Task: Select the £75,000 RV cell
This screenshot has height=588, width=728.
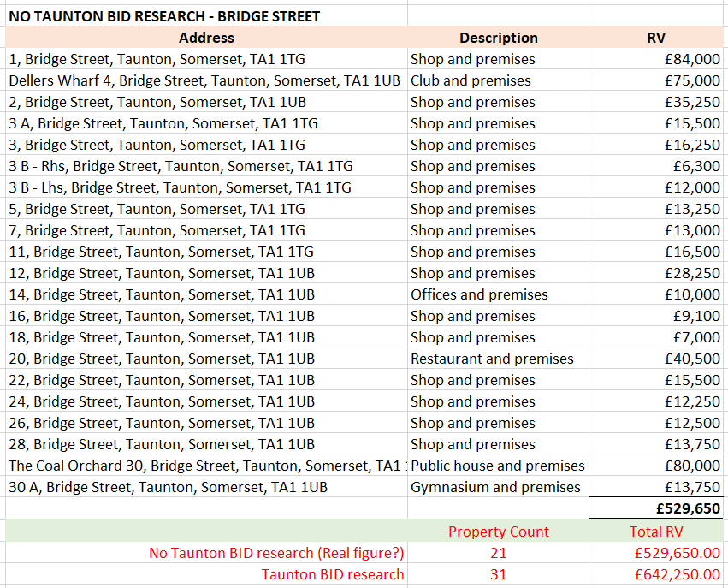Action: (656, 80)
